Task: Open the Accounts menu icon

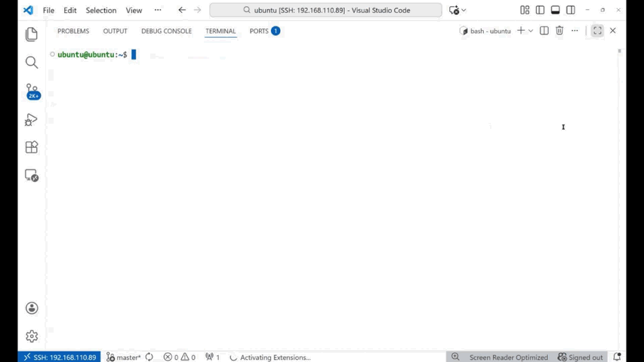Action: [32, 308]
